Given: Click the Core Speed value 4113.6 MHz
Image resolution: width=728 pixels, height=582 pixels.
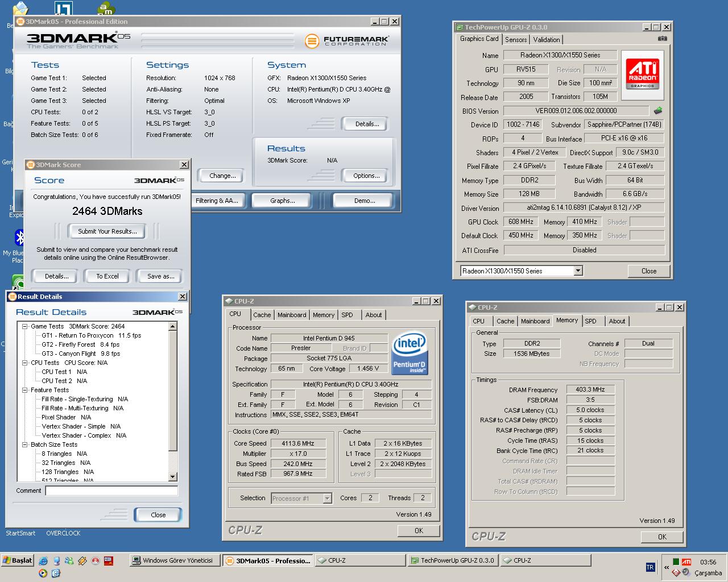Looking at the screenshot, I should 298,443.
